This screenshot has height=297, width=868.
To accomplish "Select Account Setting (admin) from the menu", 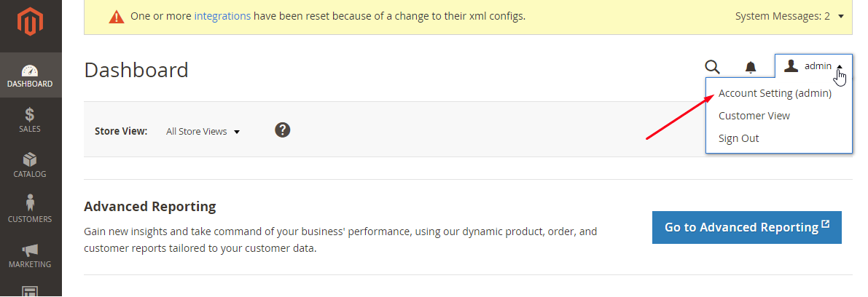I will (775, 93).
